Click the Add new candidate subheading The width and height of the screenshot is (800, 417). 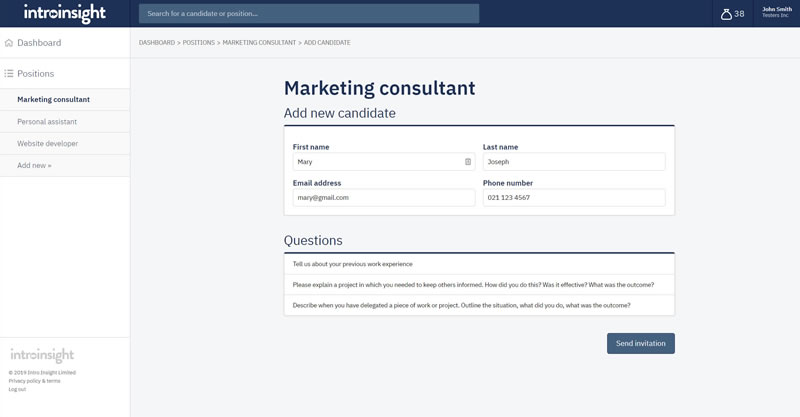[340, 113]
